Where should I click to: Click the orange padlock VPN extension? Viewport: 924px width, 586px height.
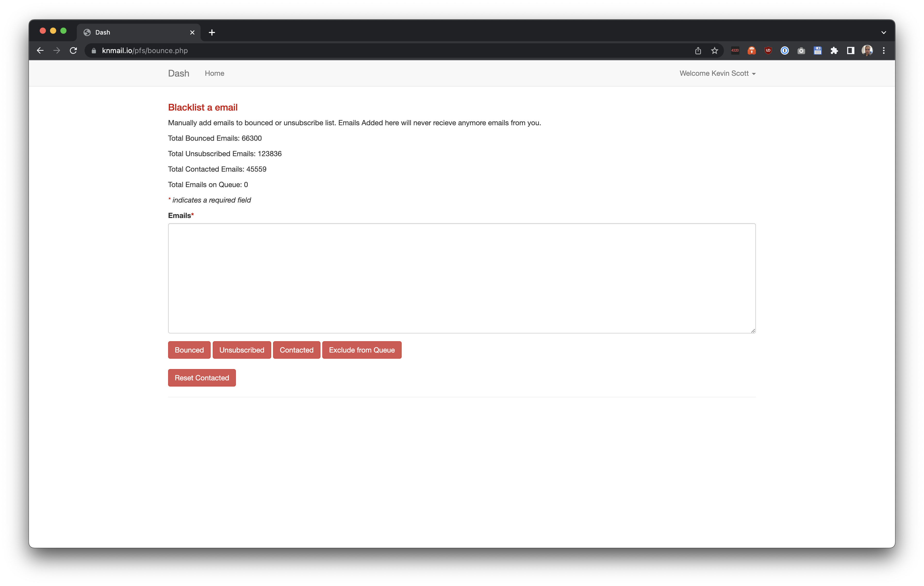pos(751,51)
